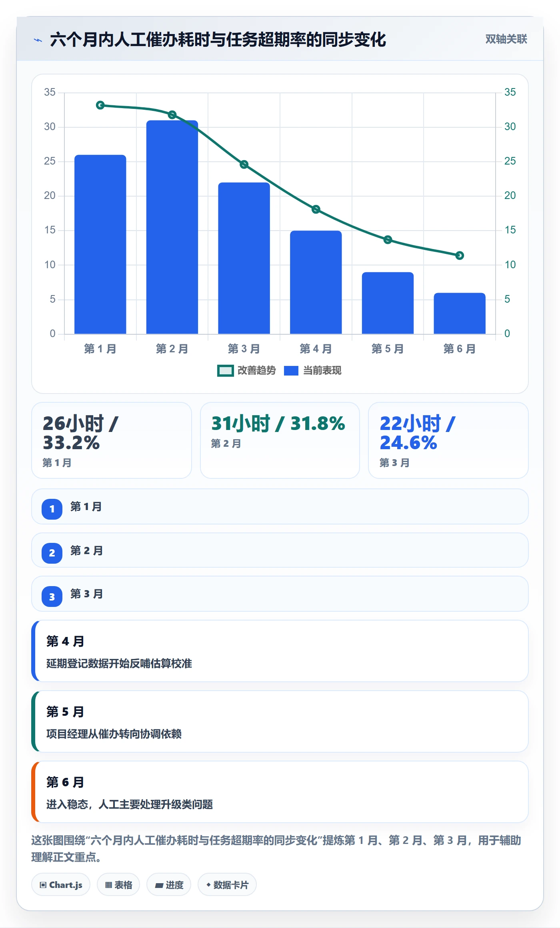
Task: Select the 第 6 月 card about 进入稳态
Action: pos(280,792)
